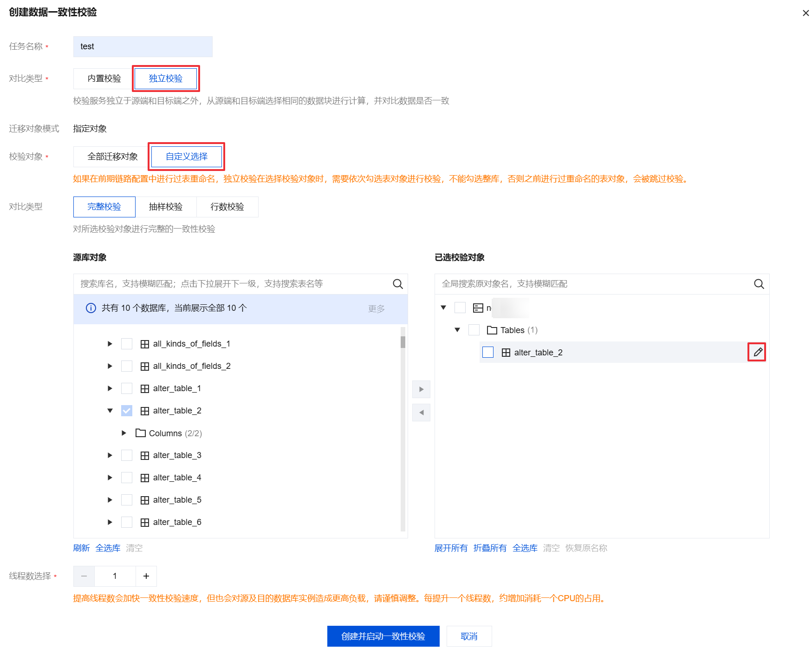Click the database icon in selected objects tree
The width and height of the screenshot is (812, 649).
point(478,308)
